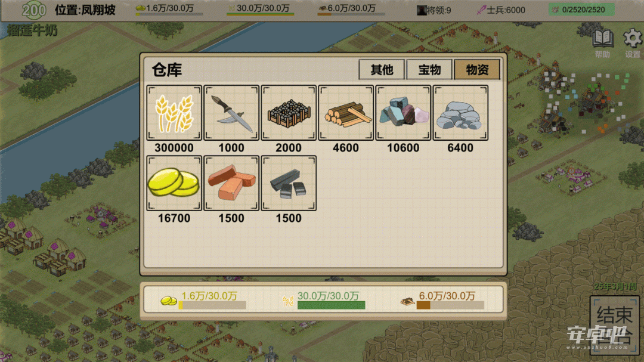Screen dimensions: 644x362
Task: Select the iron ingots item slot
Action: point(289,183)
